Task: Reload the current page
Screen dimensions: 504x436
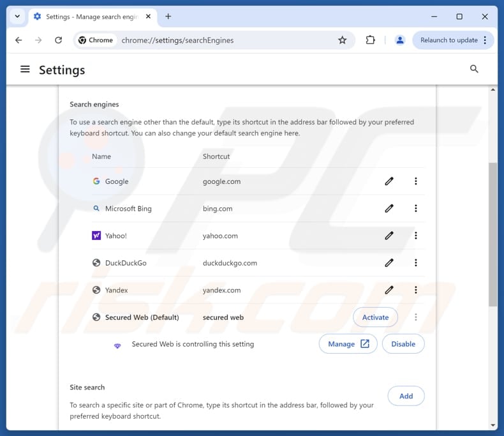Action: click(58, 40)
